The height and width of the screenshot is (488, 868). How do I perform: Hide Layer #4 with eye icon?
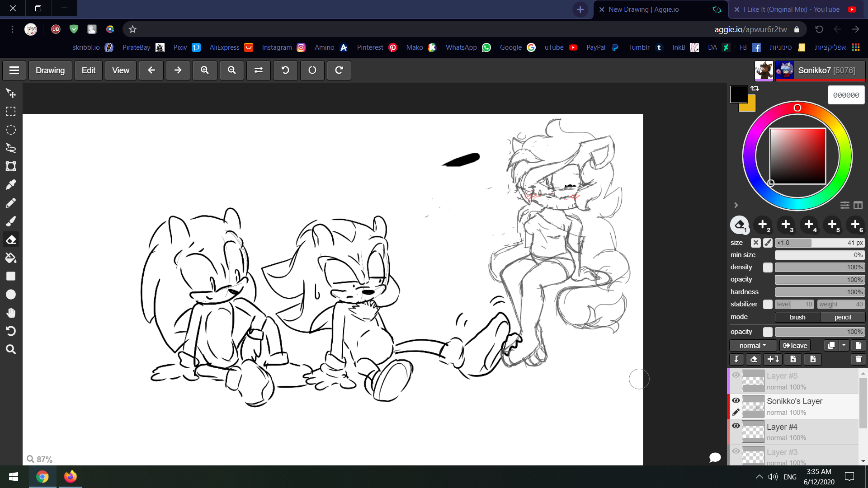point(736,426)
